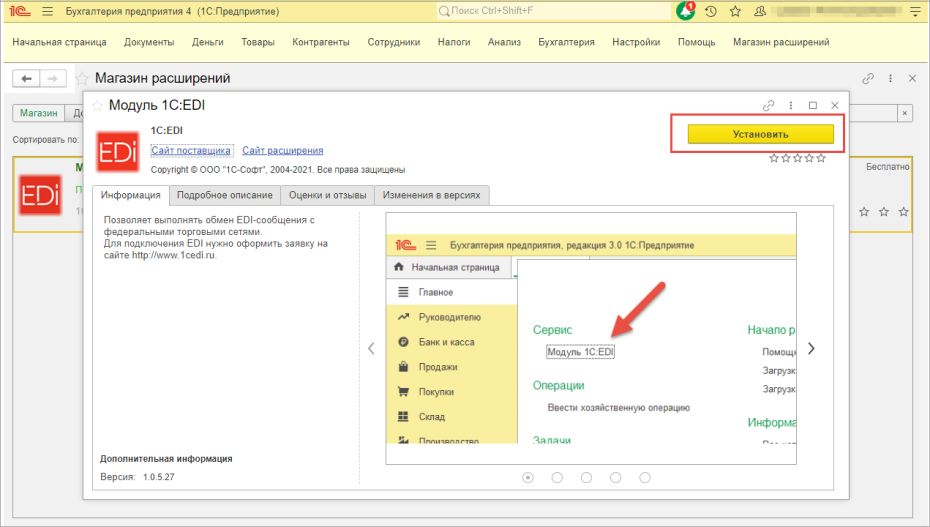The height and width of the screenshot is (527, 930).
Task: Open favorites star in title bar
Action: (735, 11)
